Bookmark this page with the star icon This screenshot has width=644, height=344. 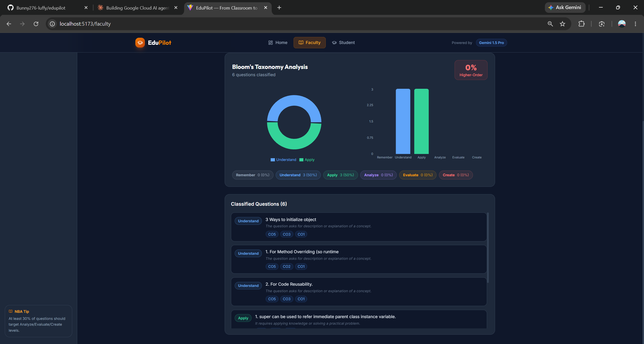tap(562, 24)
